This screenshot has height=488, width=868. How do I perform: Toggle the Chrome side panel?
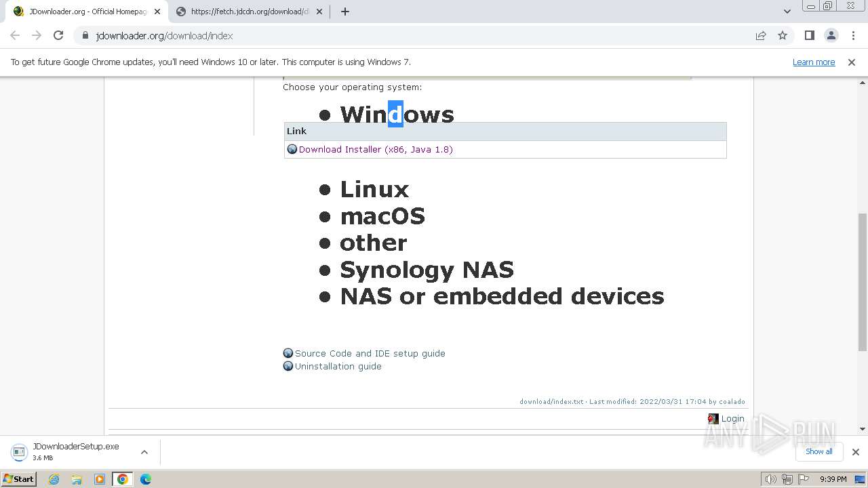(x=809, y=36)
